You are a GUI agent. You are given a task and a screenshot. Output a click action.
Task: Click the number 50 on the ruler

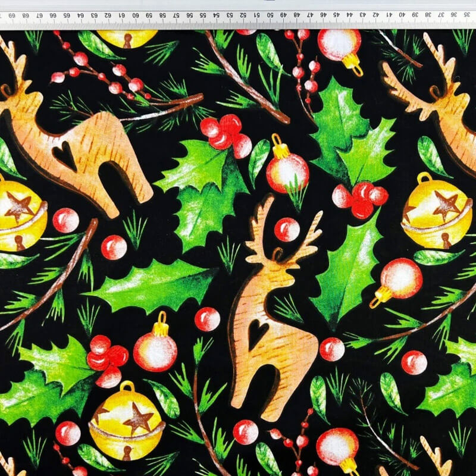pos(270,14)
